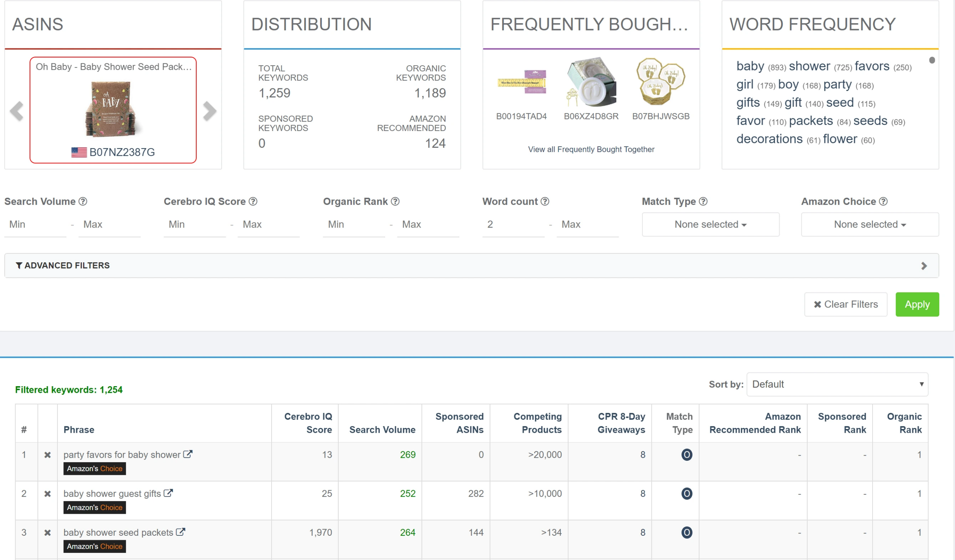Remove party favors for baby shower row
The width and height of the screenshot is (955, 560).
pyautogui.click(x=47, y=455)
